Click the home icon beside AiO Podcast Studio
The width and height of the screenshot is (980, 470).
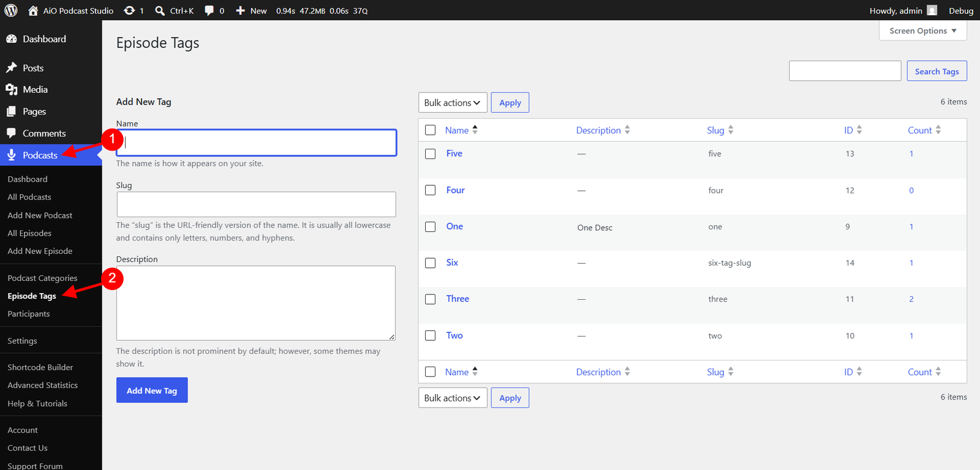pyautogui.click(x=33, y=10)
